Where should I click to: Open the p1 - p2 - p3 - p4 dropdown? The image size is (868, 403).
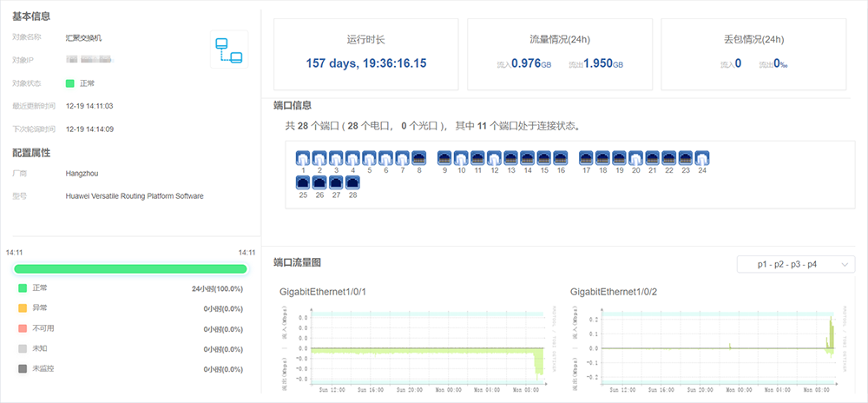(795, 265)
